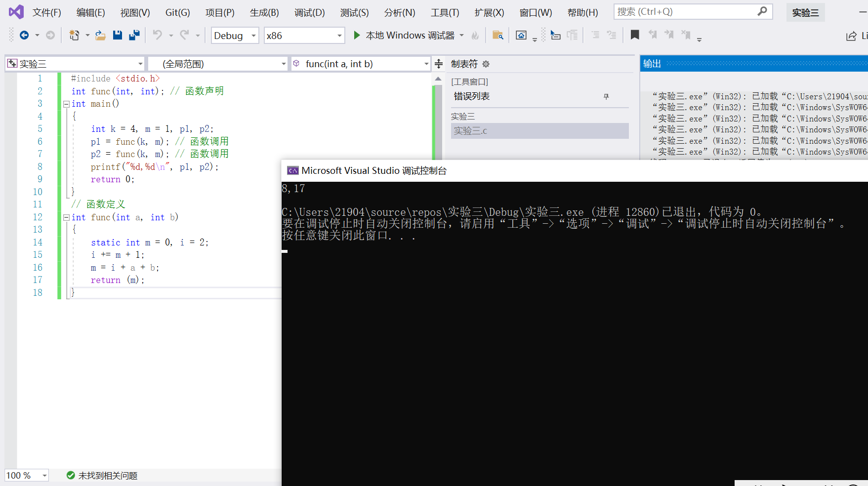The width and height of the screenshot is (868, 486).
Task: Click the first grey indented-lines toolbar icon
Action: click(x=595, y=35)
